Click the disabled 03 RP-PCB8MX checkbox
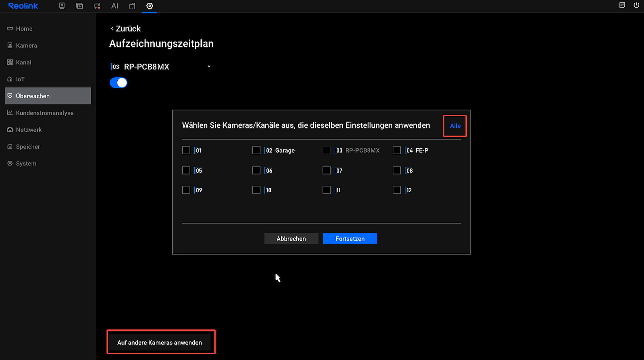Image resolution: width=644 pixels, height=360 pixels. [x=327, y=150]
